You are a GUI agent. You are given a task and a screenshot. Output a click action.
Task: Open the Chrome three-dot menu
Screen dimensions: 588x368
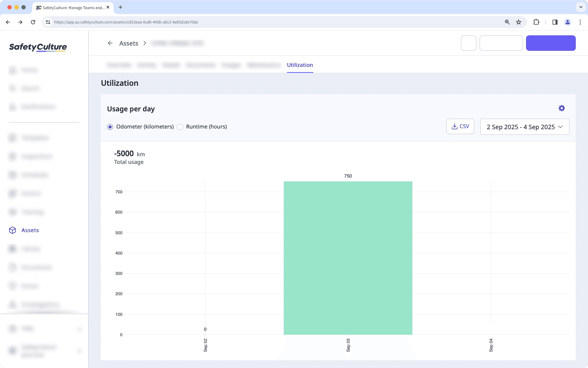[x=580, y=22]
